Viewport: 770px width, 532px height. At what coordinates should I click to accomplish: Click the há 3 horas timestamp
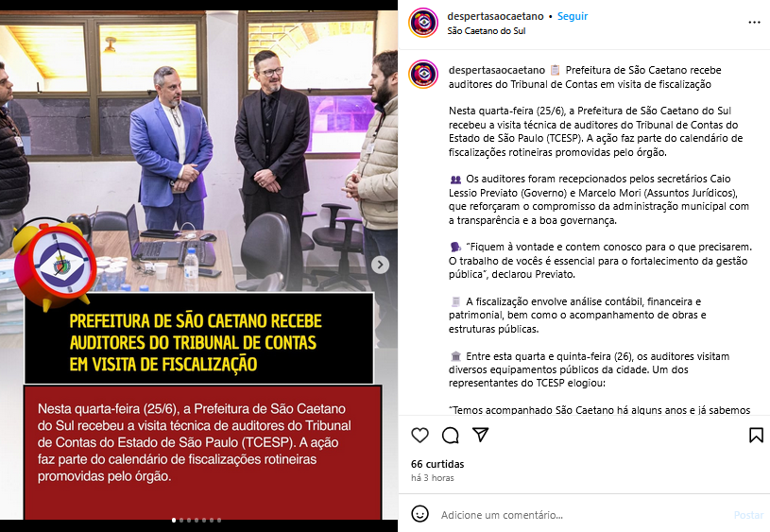click(432, 478)
